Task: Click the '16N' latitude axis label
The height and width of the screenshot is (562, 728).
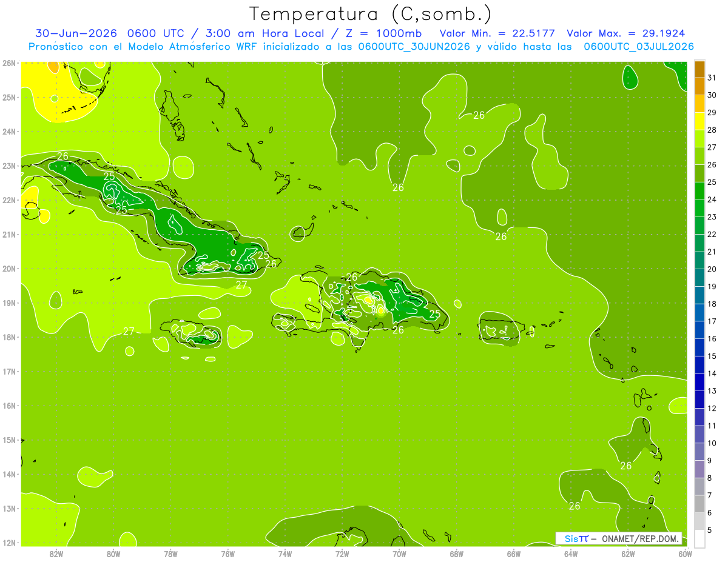Action: point(8,406)
